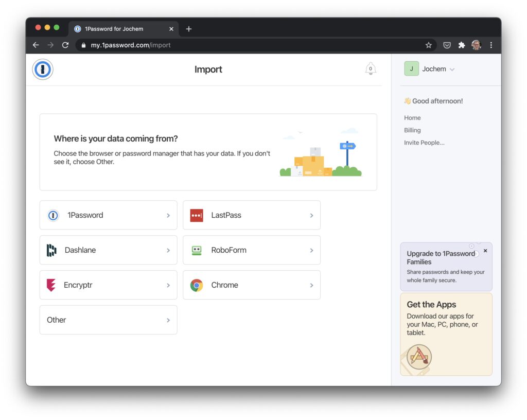This screenshot has height=420, width=527.
Task: Open the Chrome three-dot menu
Action: coord(491,45)
